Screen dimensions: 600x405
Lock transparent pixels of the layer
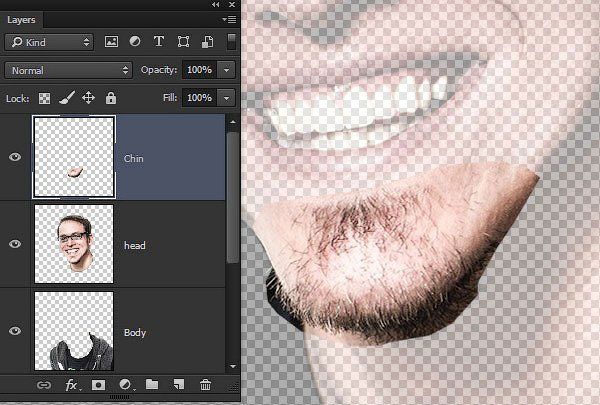point(44,98)
